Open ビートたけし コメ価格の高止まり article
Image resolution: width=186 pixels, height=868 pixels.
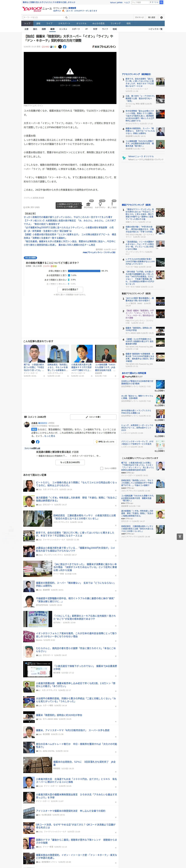pos(76,484)
